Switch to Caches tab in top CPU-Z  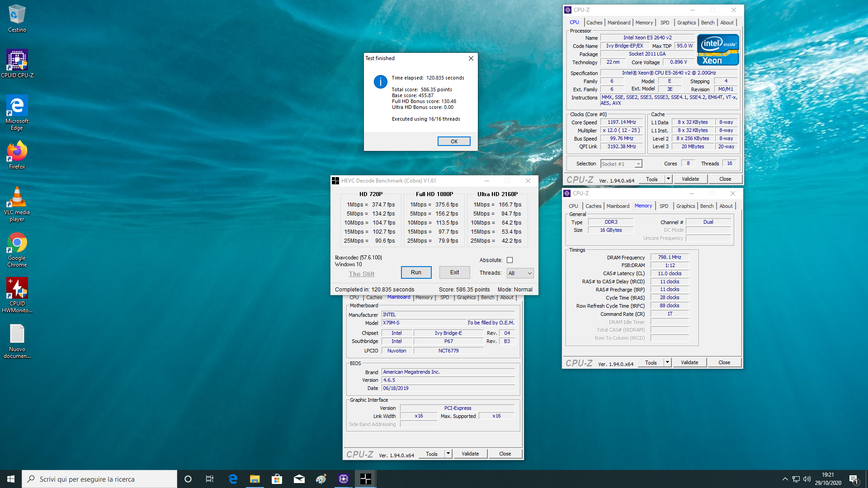click(x=594, y=23)
